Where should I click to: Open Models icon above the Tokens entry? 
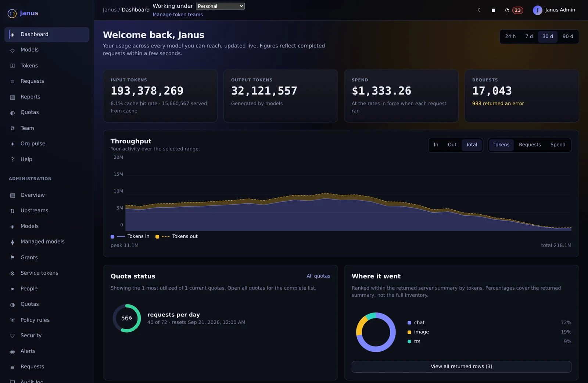pos(12,50)
